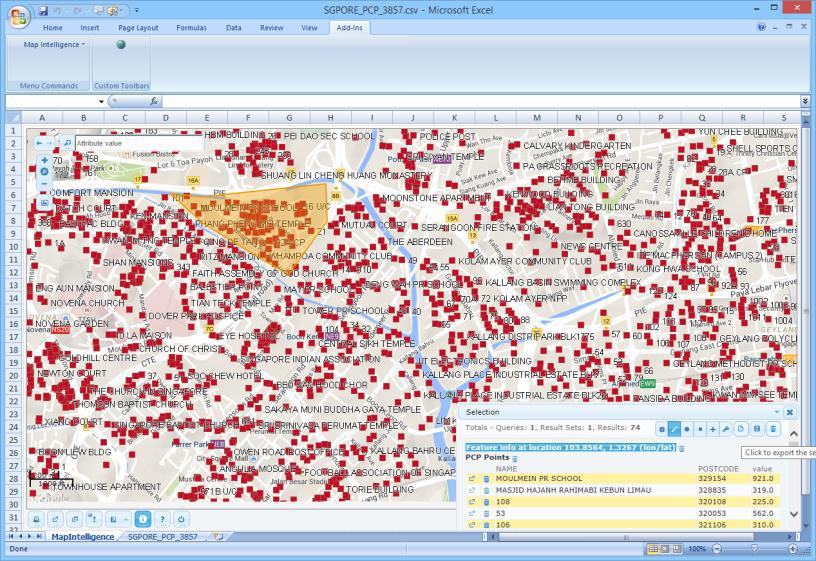Switch to Page Layout ribbon tab
The width and height of the screenshot is (816, 561).
click(138, 28)
